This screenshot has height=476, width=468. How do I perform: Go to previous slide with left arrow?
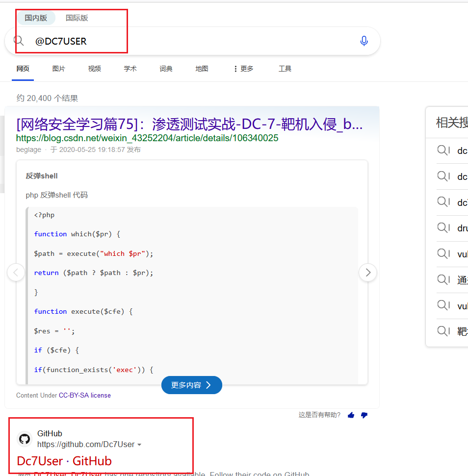(x=16, y=272)
